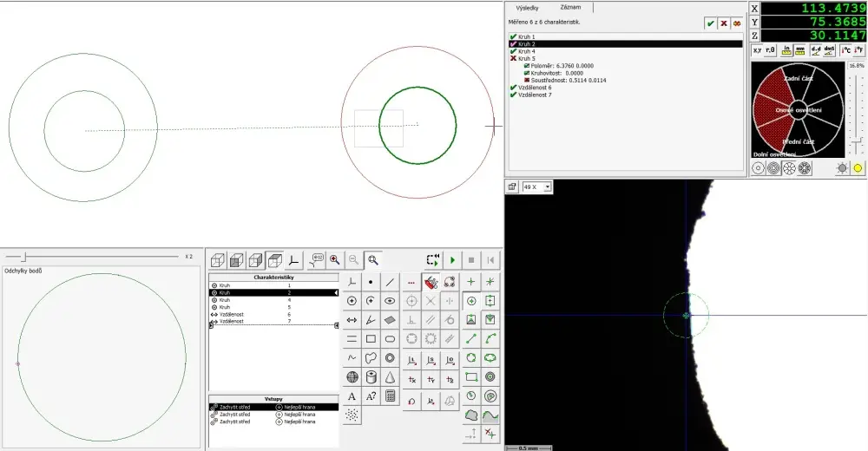Viewport: 868px width, 451px height.
Task: Click the red X fail filter button
Action: (x=724, y=23)
